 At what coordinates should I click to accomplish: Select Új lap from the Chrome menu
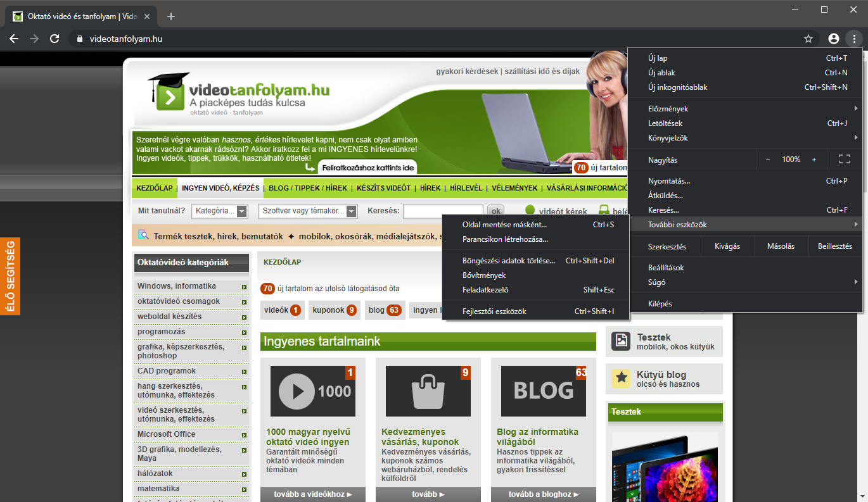(745, 58)
